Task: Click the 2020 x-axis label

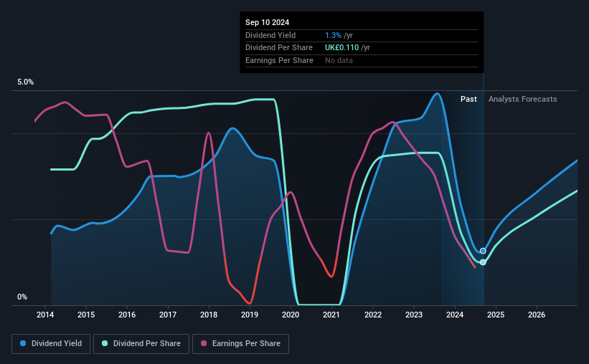Action: pyautogui.click(x=291, y=315)
